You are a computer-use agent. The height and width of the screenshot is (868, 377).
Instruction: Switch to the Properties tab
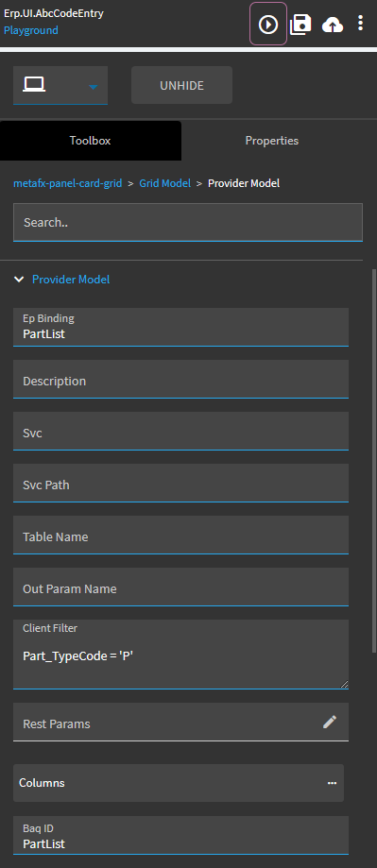tap(272, 141)
